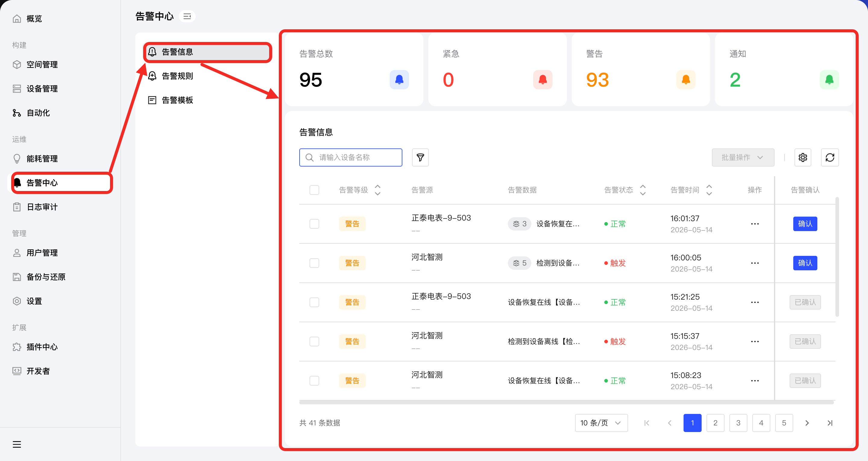
Task: Open more actions for 15:08:23 alarm row
Action: [x=755, y=381]
